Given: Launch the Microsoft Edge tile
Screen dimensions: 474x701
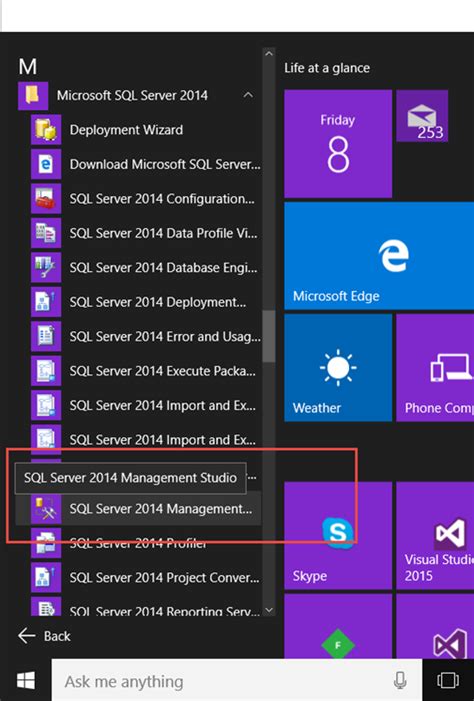Looking at the screenshot, I should coord(379,256).
